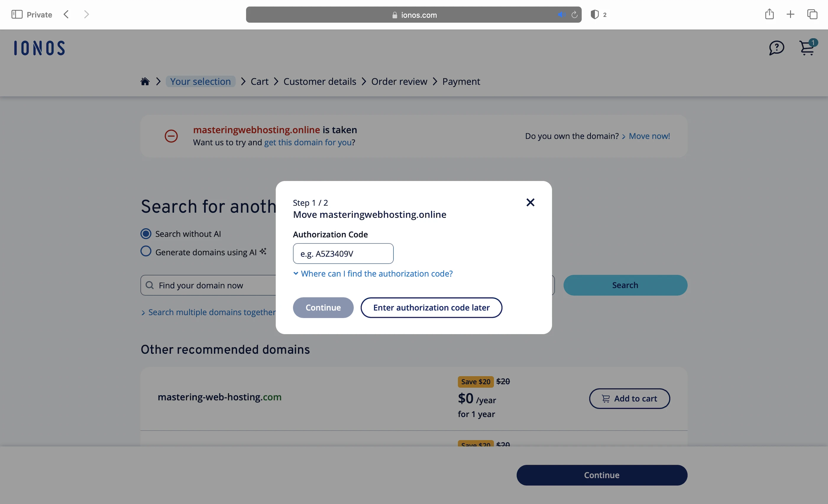Select the Your selection breadcrumb step
The height and width of the screenshot is (504, 828).
tap(200, 82)
